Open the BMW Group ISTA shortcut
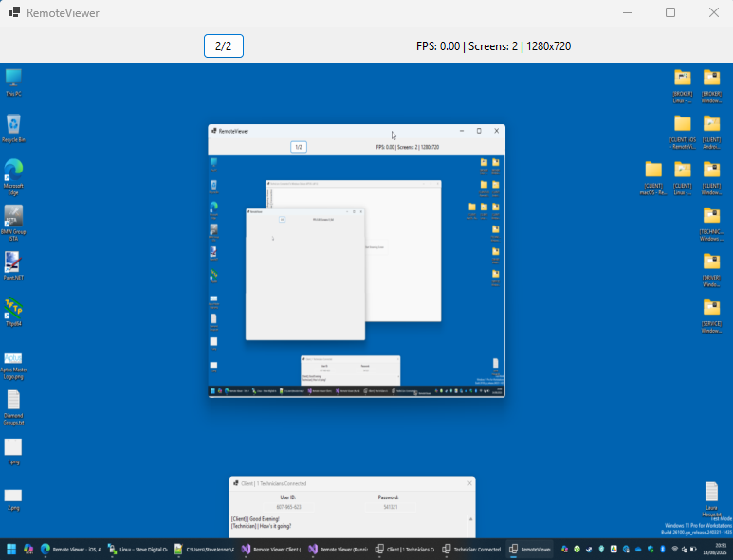Image resolution: width=733 pixels, height=560 pixels. (13, 223)
